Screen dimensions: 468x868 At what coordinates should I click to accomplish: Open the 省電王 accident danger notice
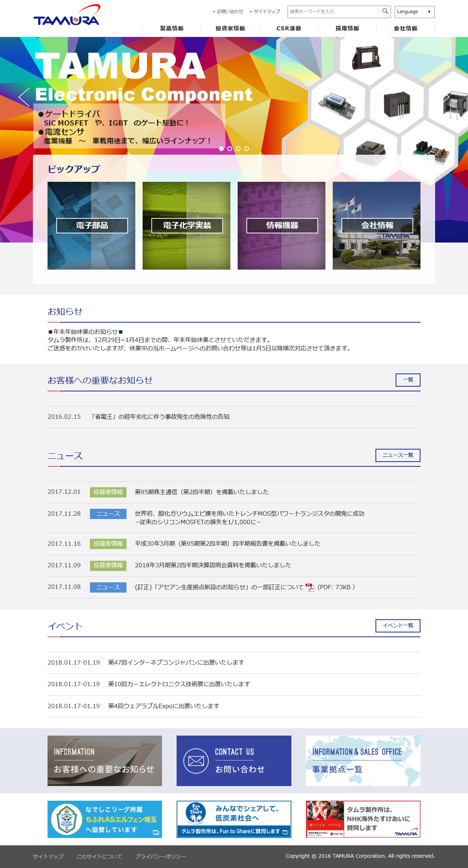160,417
